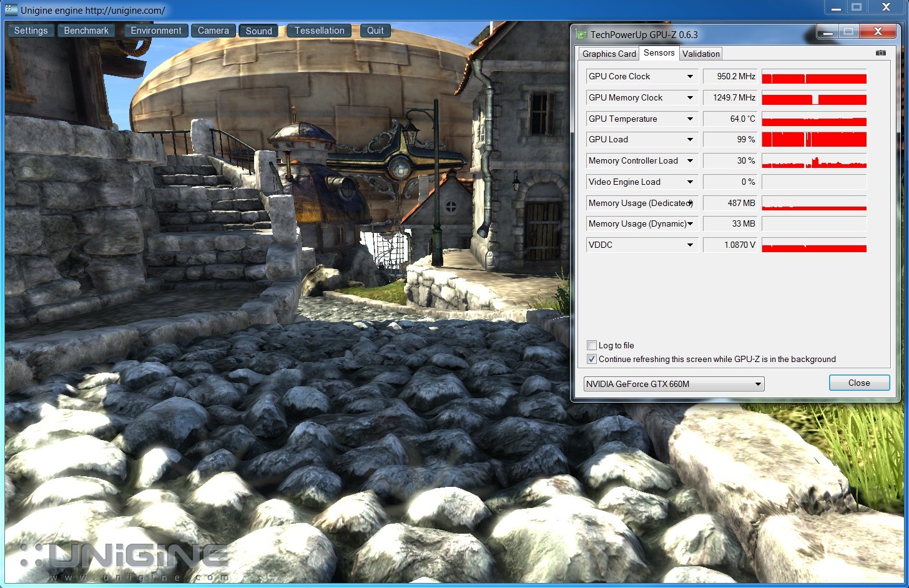Click the Memory Controller Load history graph
The height and width of the screenshot is (588, 909).
[814, 160]
